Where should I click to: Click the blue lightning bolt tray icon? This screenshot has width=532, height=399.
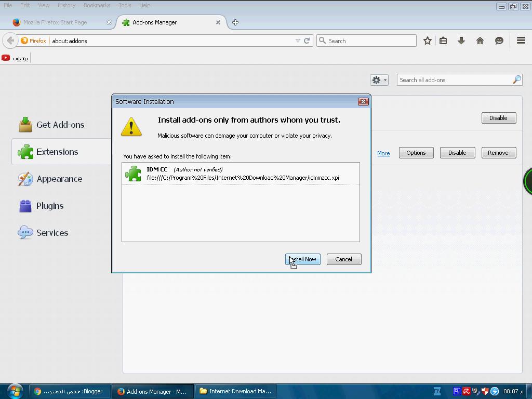[x=495, y=391]
